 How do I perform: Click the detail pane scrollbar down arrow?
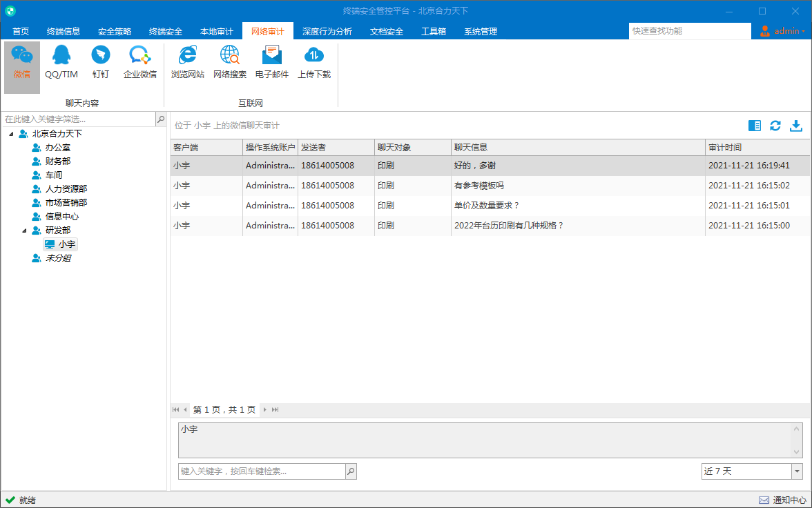797,452
